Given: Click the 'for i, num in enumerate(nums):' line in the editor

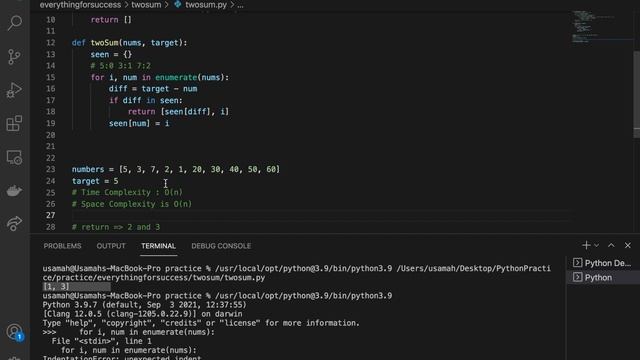Looking at the screenshot, I should 160,77.
